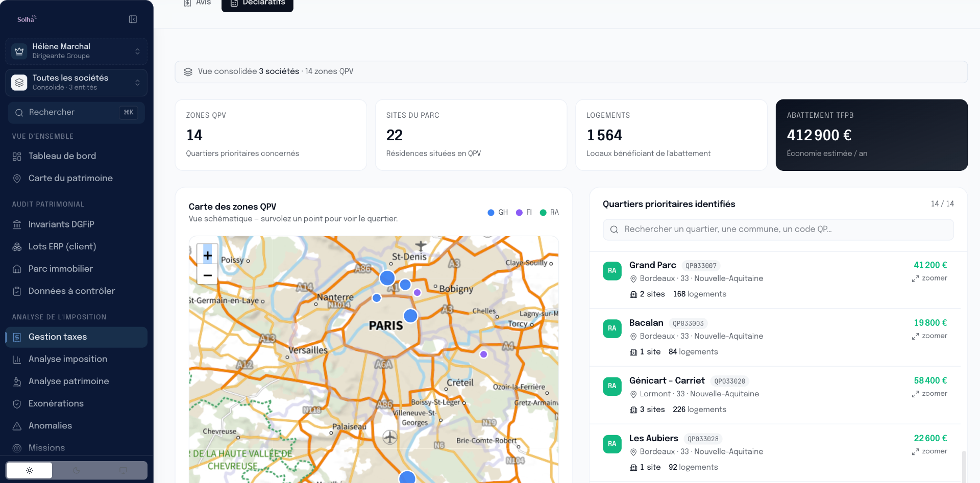Click zoomer link for Génicart - Carriet
The width and height of the screenshot is (980, 483).
pyautogui.click(x=929, y=394)
